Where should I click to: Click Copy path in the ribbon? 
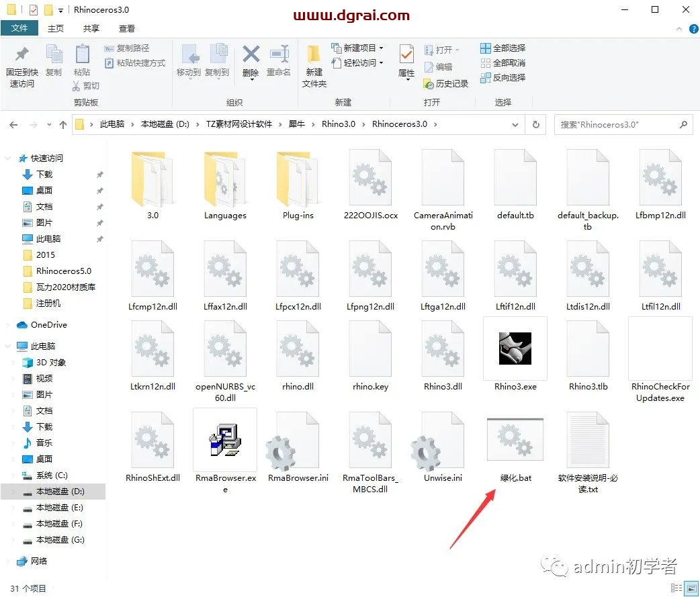127,48
